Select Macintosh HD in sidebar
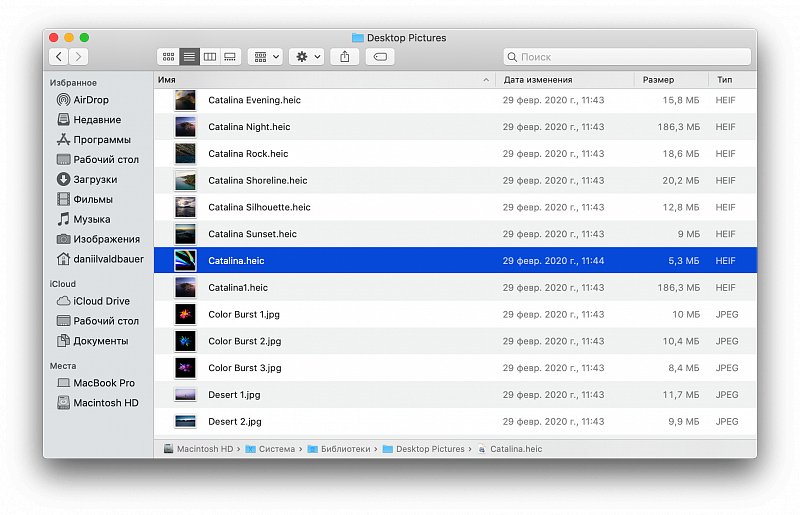 (105, 403)
